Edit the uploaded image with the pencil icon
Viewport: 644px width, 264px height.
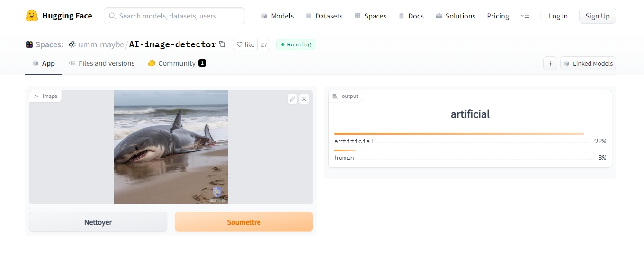pyautogui.click(x=293, y=99)
